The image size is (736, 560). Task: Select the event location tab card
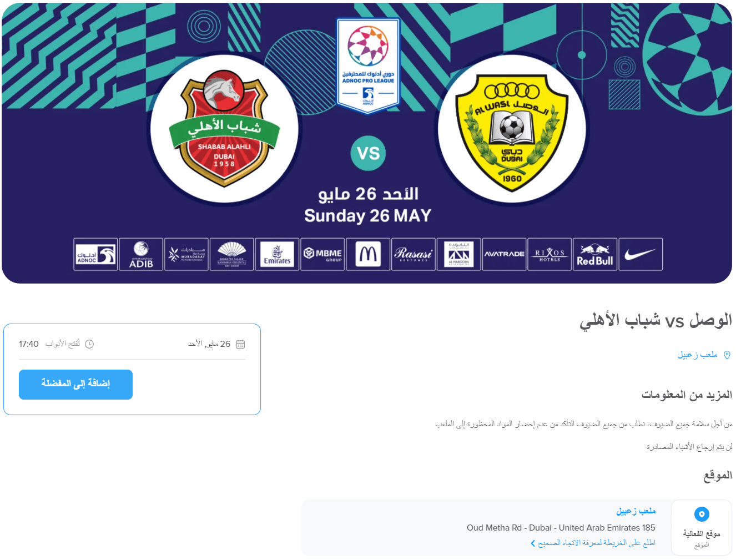pos(702,527)
